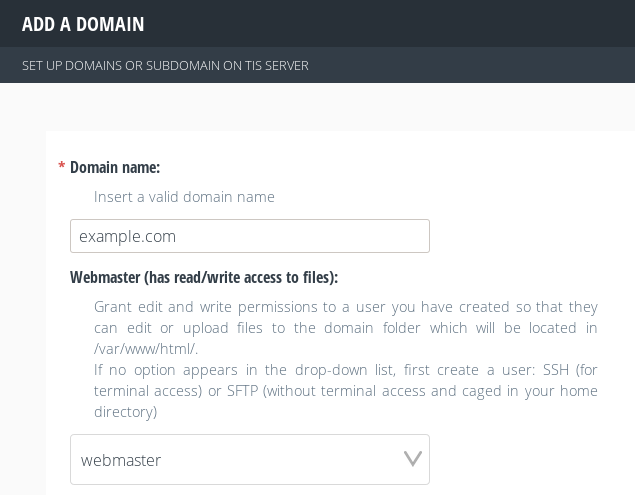Click the word SSH in the help text
635x495 pixels.
(556, 370)
